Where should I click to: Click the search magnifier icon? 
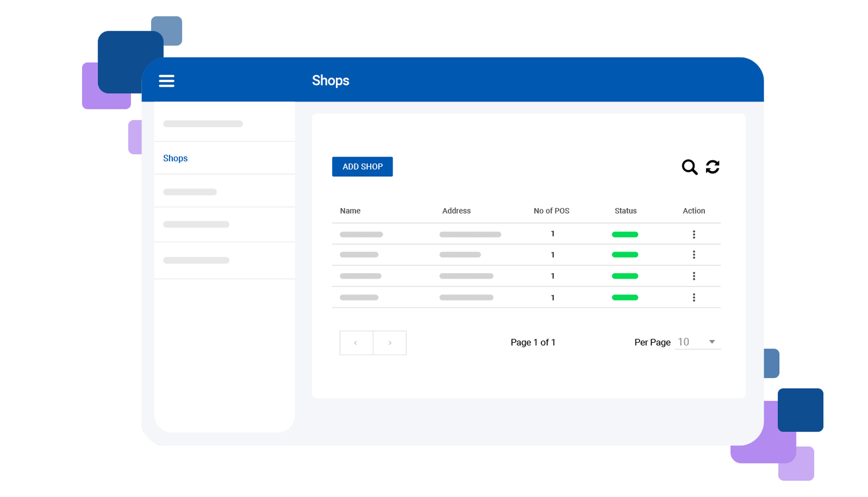[689, 167]
